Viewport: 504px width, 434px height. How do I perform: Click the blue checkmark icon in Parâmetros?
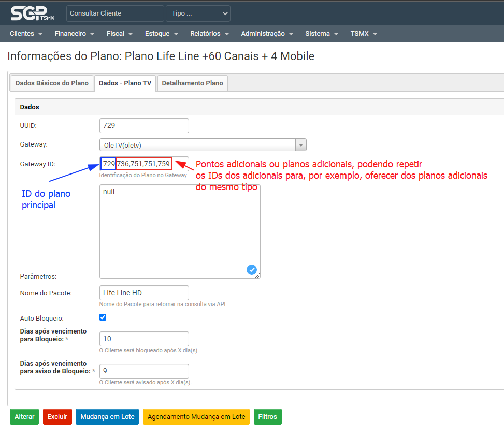(252, 270)
